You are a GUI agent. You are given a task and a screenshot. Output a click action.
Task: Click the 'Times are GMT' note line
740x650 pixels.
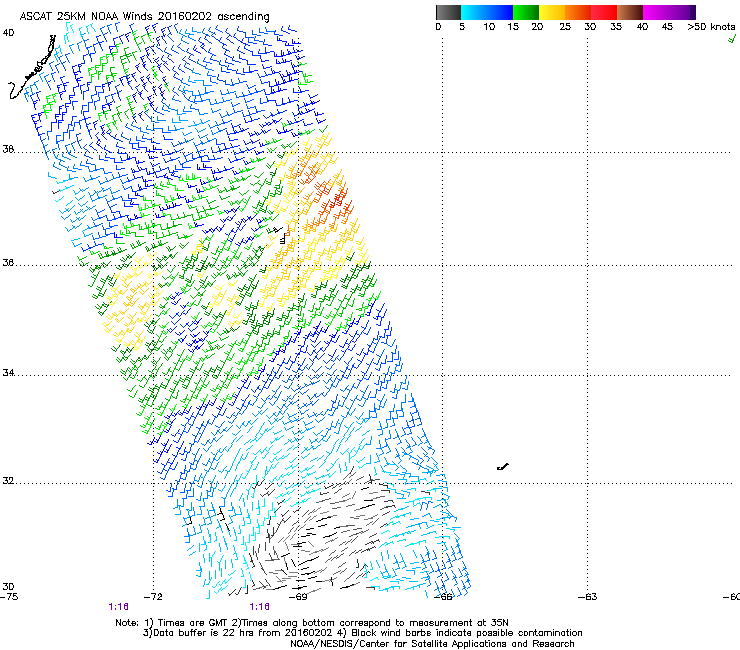[x=312, y=623]
